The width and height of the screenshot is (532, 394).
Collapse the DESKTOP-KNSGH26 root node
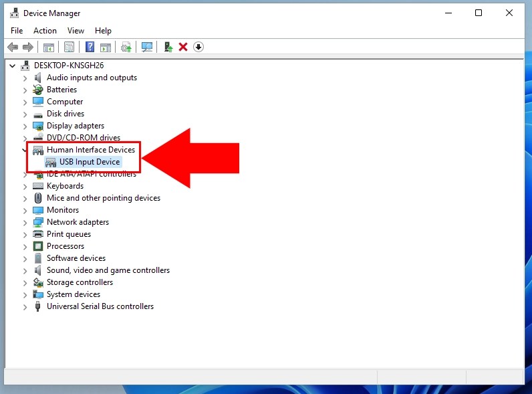coord(13,66)
